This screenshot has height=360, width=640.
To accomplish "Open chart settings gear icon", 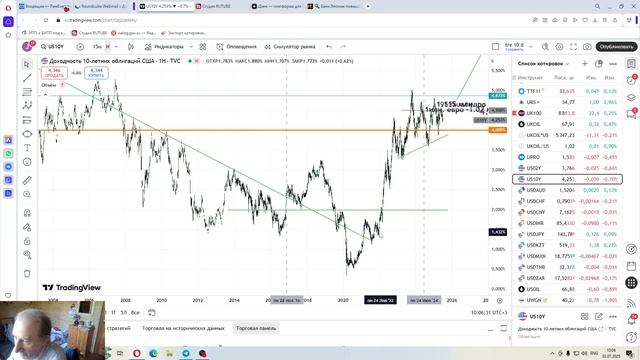I will coord(559,47).
